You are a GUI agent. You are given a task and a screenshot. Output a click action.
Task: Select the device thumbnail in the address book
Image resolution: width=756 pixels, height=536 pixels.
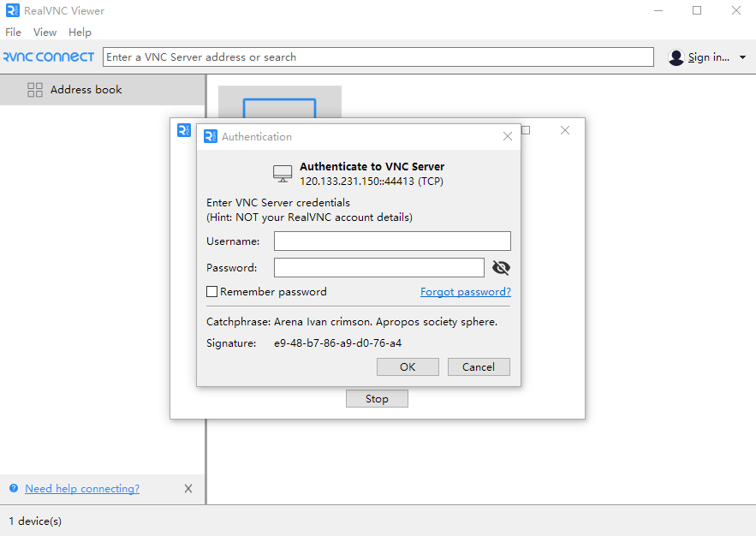click(x=280, y=102)
